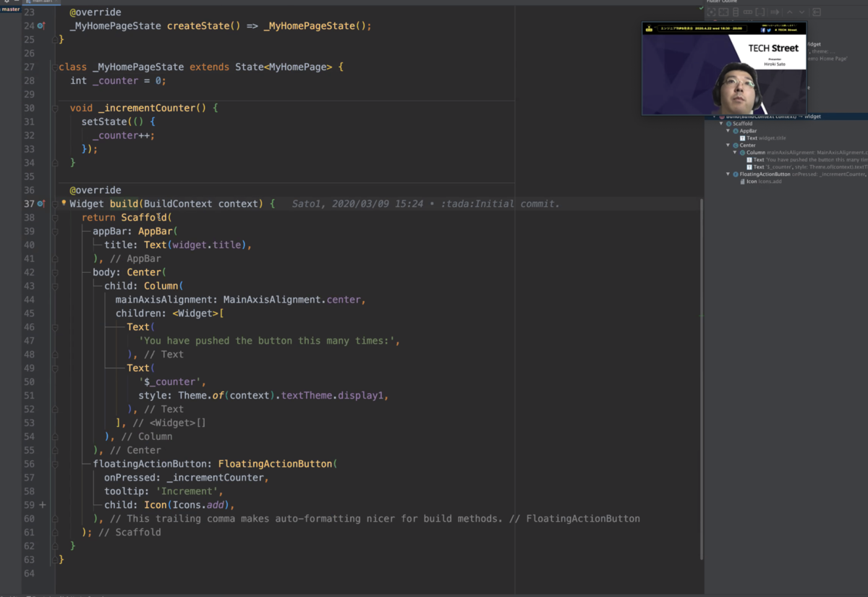Viewport: 868px width, 597px height.
Task: Click the '$_counter' string on line 50
Action: click(x=171, y=382)
